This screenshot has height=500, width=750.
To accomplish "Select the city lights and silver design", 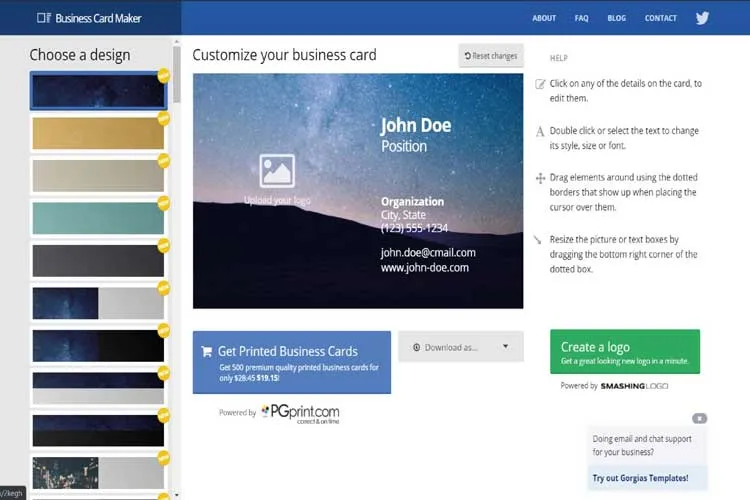I will coord(98,473).
